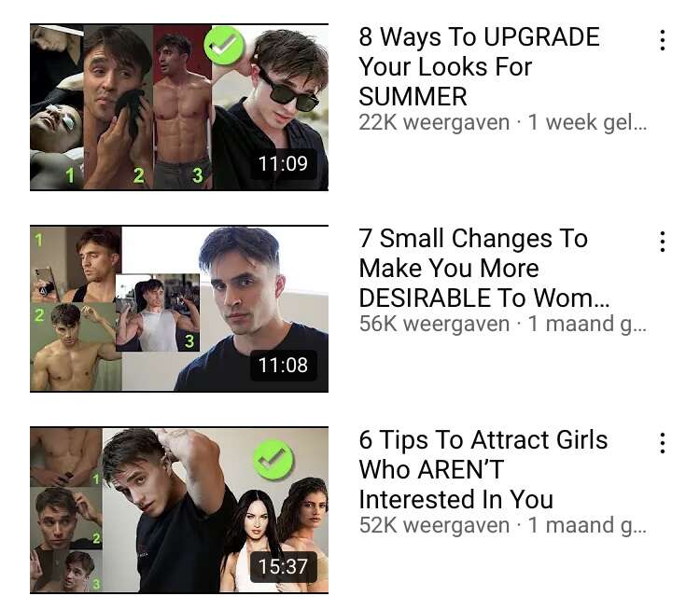Click green checkmark badge on summer looks thumbnail
The width and height of the screenshot is (700, 610).
[224, 45]
